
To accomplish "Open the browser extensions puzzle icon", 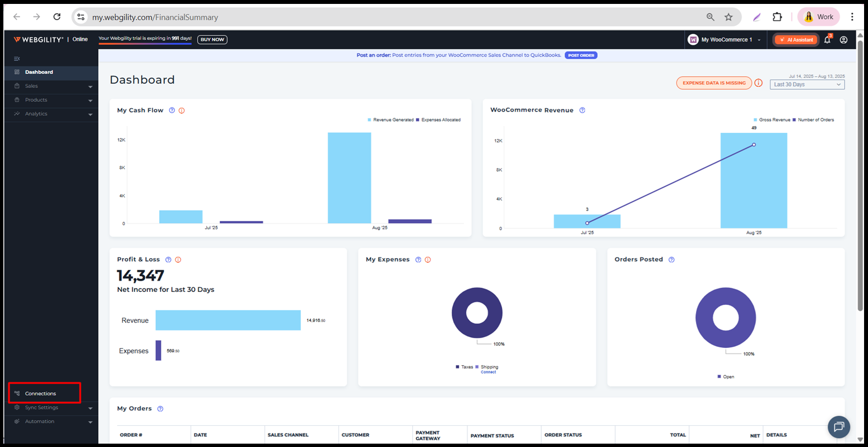I will pos(777,17).
